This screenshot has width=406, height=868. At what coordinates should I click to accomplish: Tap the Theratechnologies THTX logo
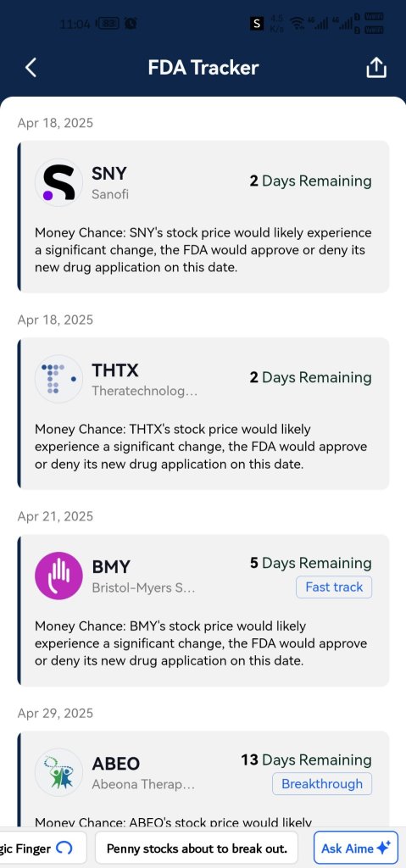point(58,379)
